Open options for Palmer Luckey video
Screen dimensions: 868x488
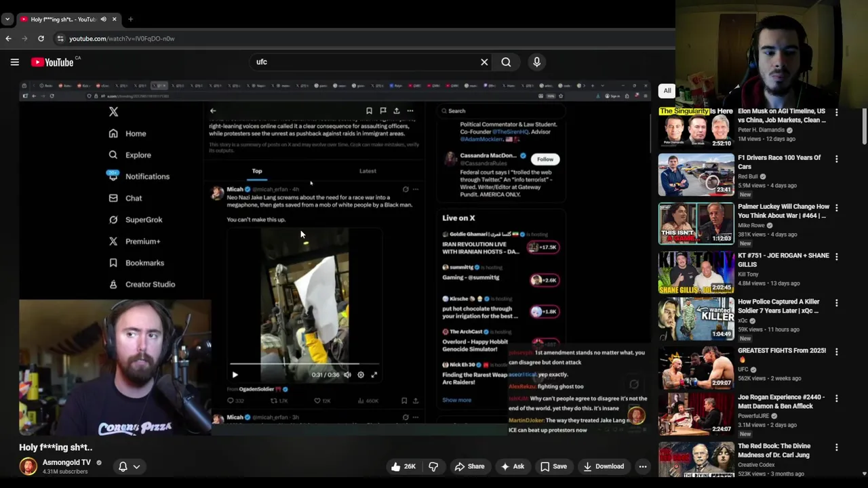[x=836, y=207]
